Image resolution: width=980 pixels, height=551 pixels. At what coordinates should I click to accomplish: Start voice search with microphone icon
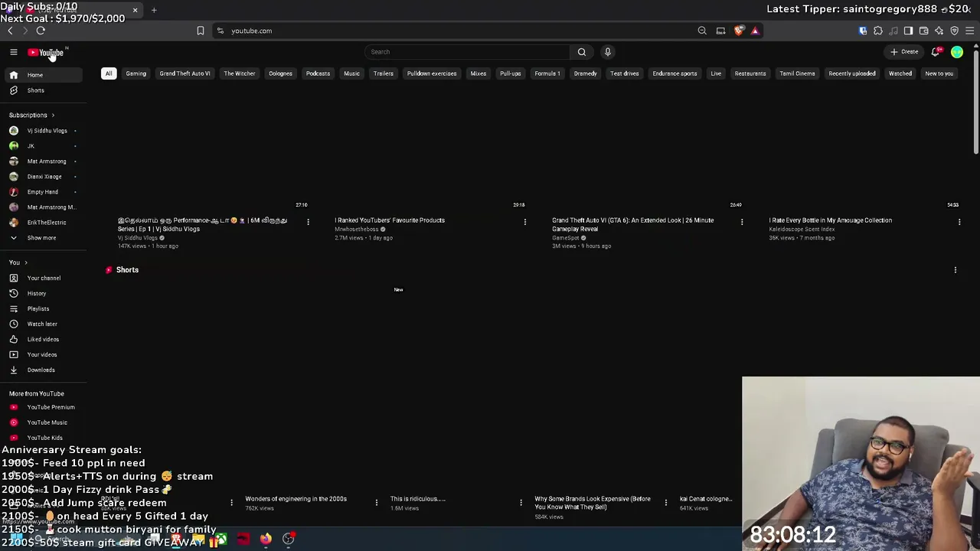tap(608, 52)
